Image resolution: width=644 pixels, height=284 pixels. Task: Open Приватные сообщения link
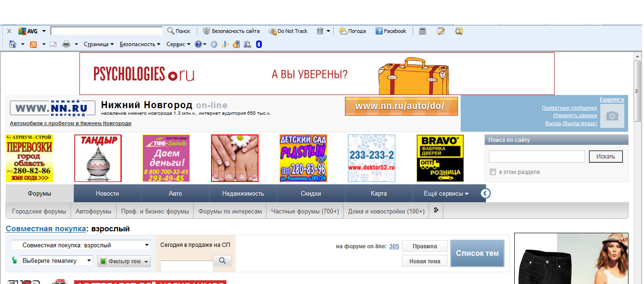tap(569, 108)
